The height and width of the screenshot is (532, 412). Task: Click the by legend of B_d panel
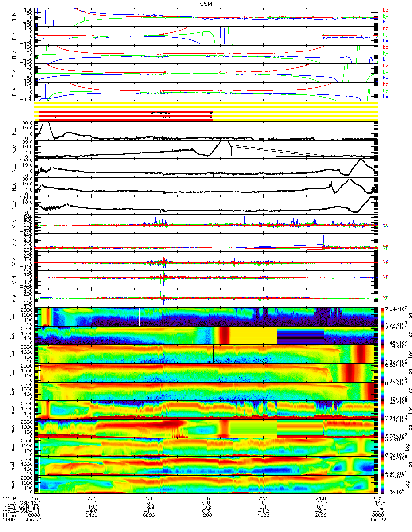tap(385, 72)
